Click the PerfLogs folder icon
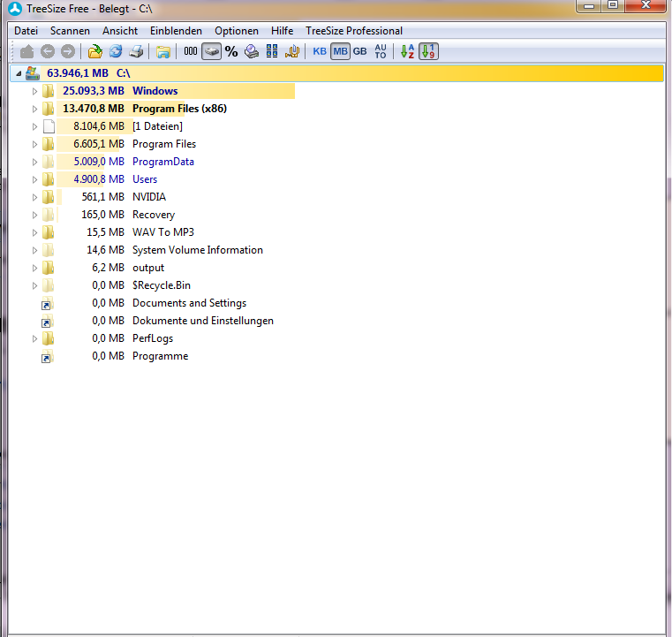The image size is (672, 637). (48, 338)
